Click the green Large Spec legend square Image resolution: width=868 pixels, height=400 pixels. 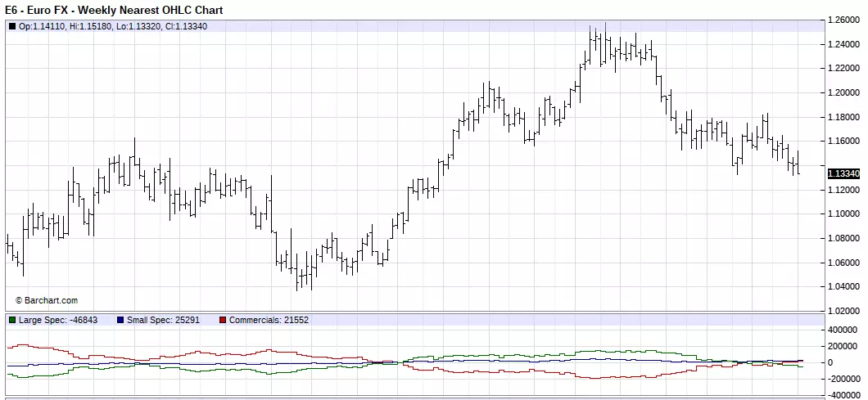pyautogui.click(x=12, y=320)
